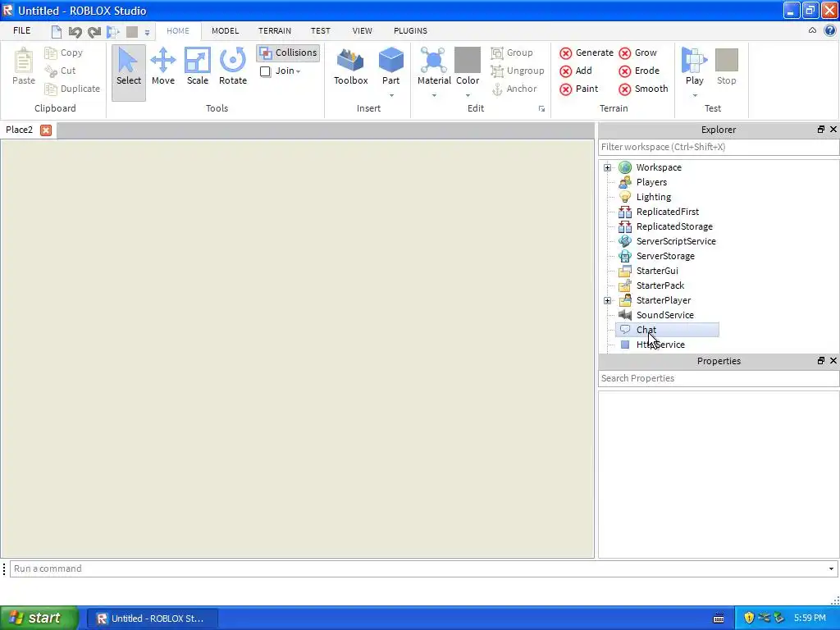Undock the Explorer panel
The width and height of the screenshot is (840, 630).
(820, 130)
